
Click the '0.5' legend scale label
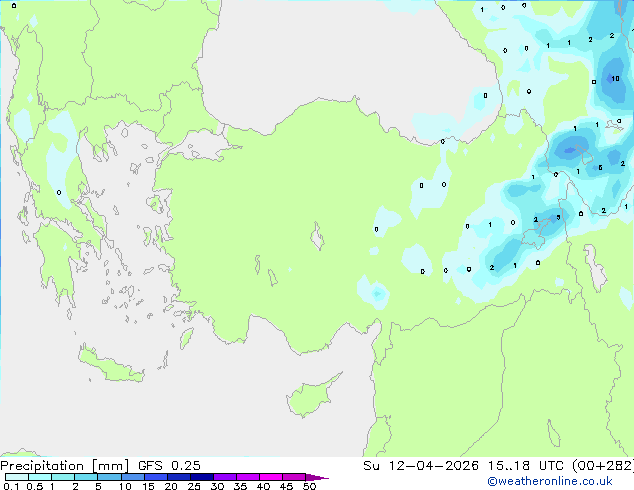34,486
